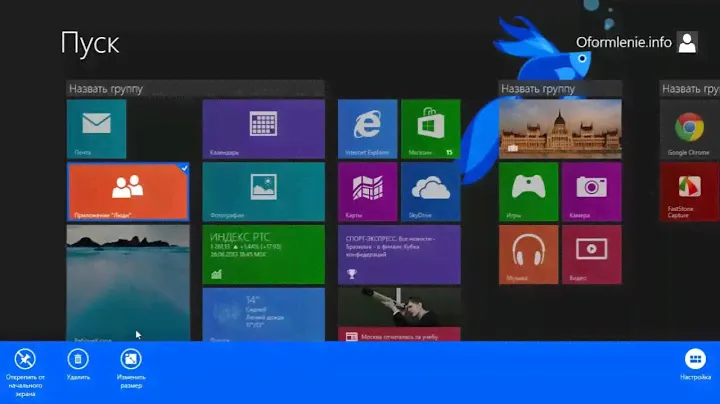Open the Maps (Карты) tile
This screenshot has height=404, width=720.
click(x=367, y=190)
